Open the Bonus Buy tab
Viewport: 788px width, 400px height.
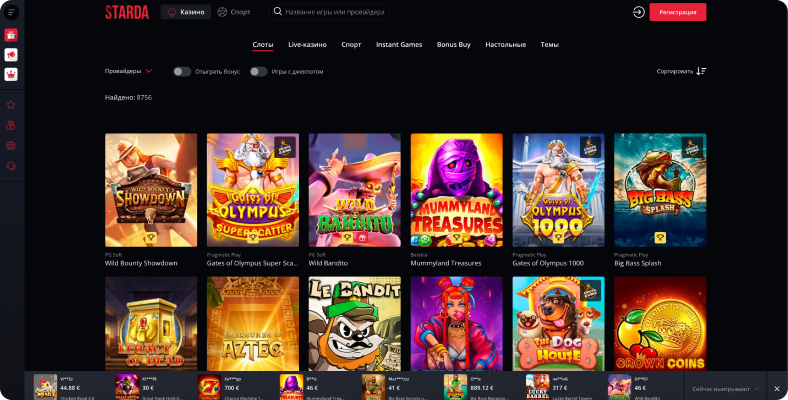[x=454, y=45]
